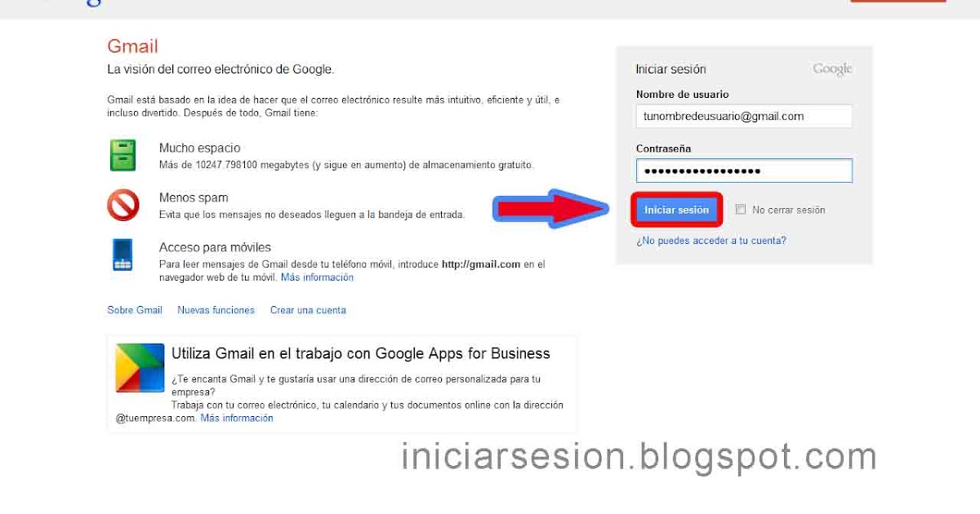Focus the Contraseña password field
This screenshot has height=514, width=980.
coord(744,171)
